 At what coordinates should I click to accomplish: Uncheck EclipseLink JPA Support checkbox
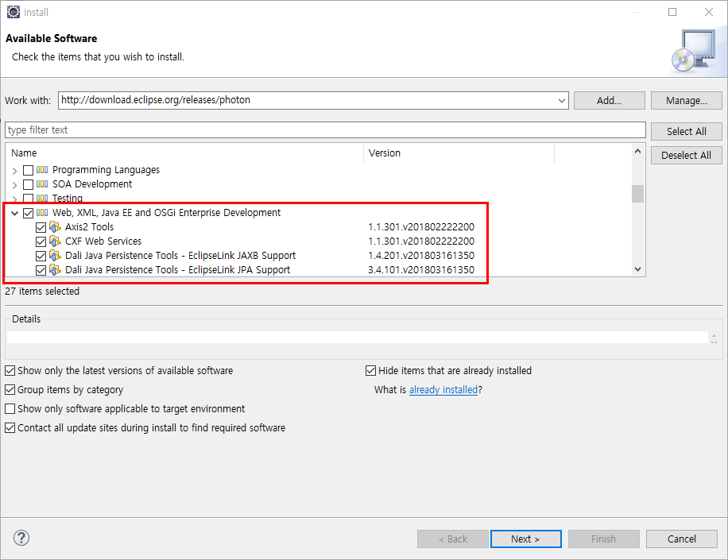pos(41,271)
